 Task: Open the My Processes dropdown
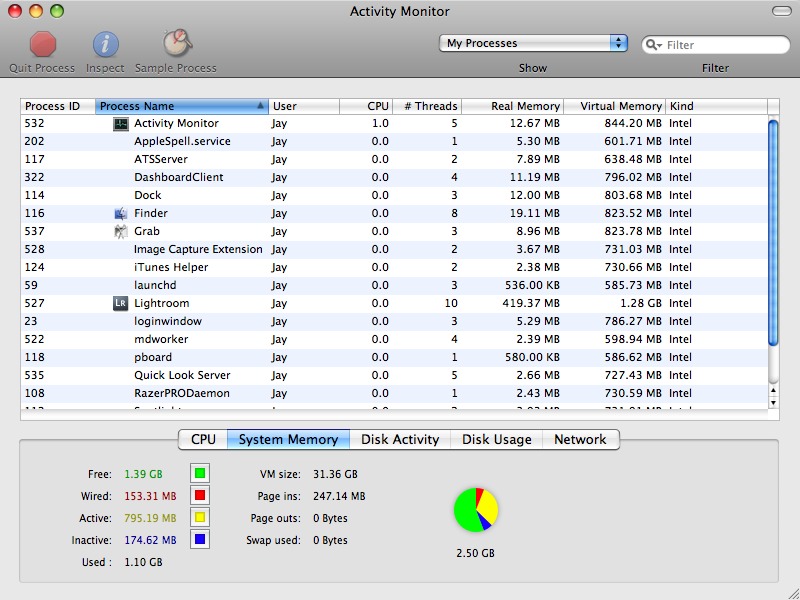pos(533,43)
